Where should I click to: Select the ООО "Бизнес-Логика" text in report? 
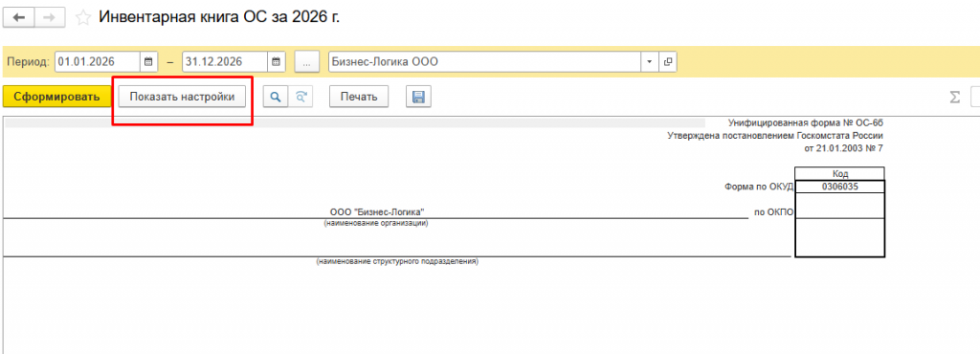(x=377, y=212)
